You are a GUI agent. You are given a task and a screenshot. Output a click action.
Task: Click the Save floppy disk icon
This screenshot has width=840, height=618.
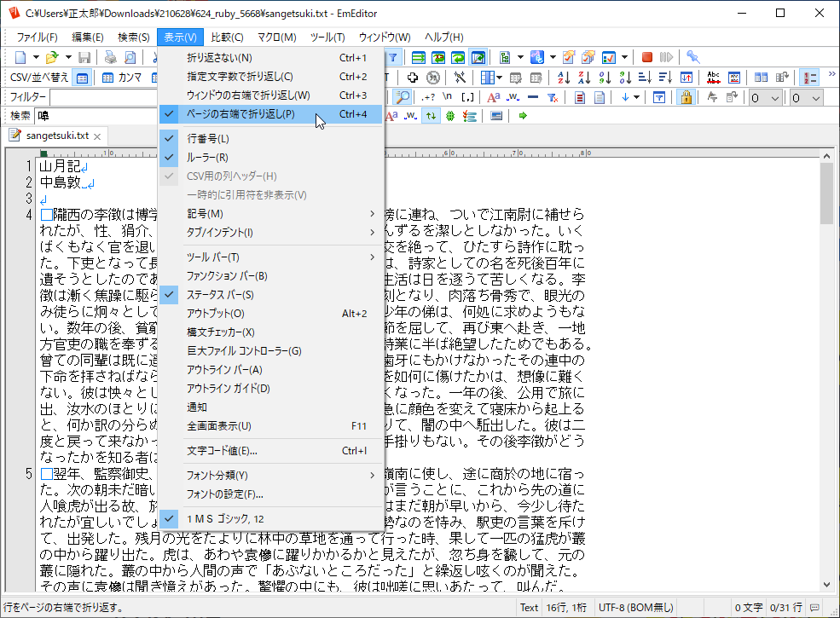pos(84,57)
